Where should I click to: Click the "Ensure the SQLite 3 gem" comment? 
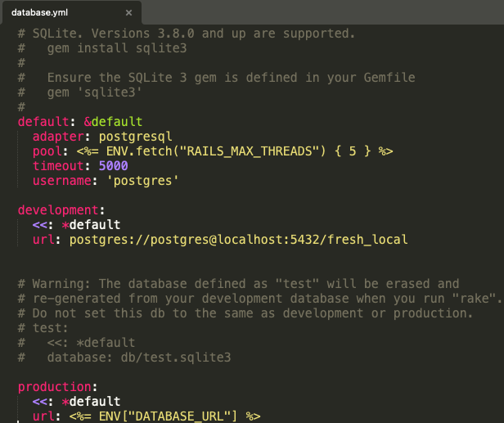(x=231, y=77)
